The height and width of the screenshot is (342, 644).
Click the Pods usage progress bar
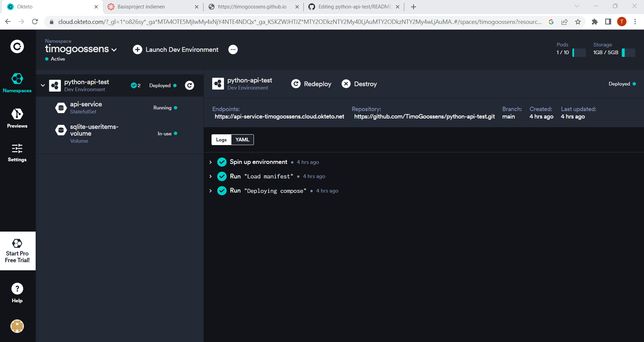click(x=579, y=53)
